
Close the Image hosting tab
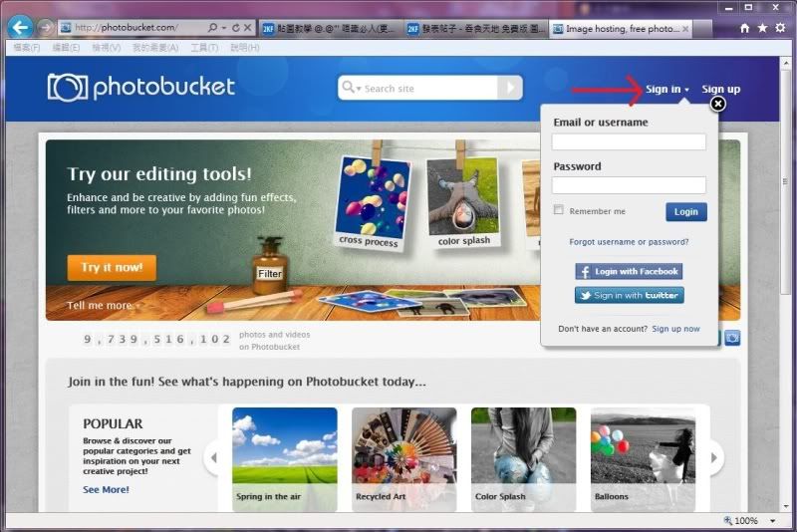[685, 29]
